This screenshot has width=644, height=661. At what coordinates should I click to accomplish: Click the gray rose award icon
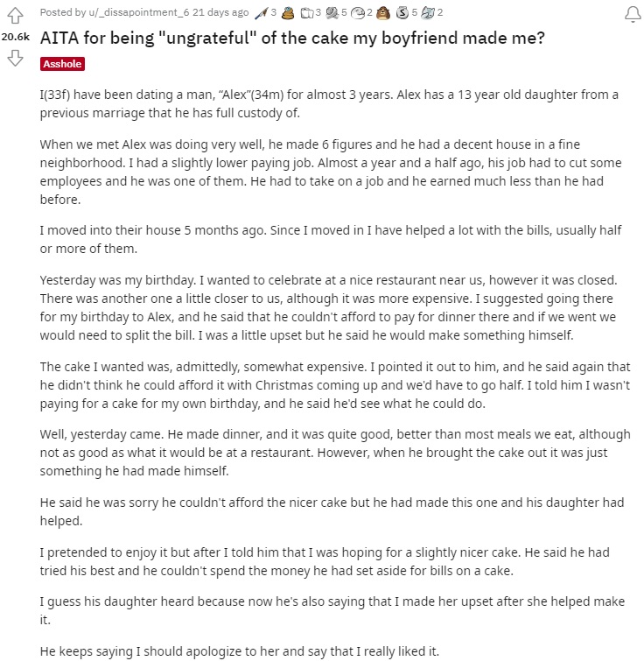tap(332, 13)
